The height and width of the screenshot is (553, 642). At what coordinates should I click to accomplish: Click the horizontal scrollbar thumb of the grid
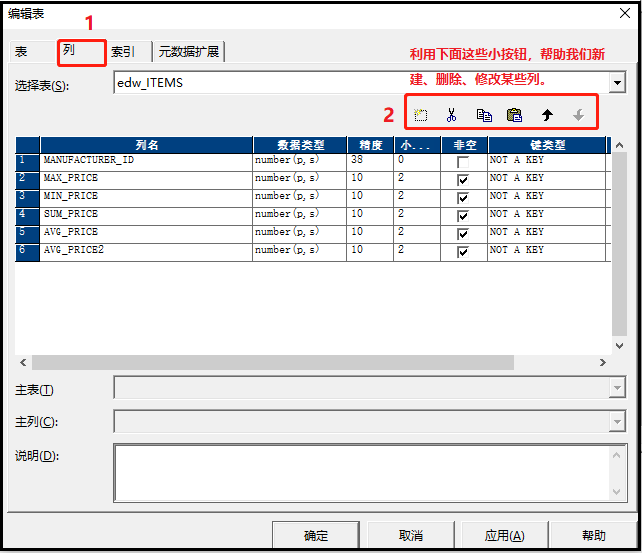pyautogui.click(x=273, y=363)
